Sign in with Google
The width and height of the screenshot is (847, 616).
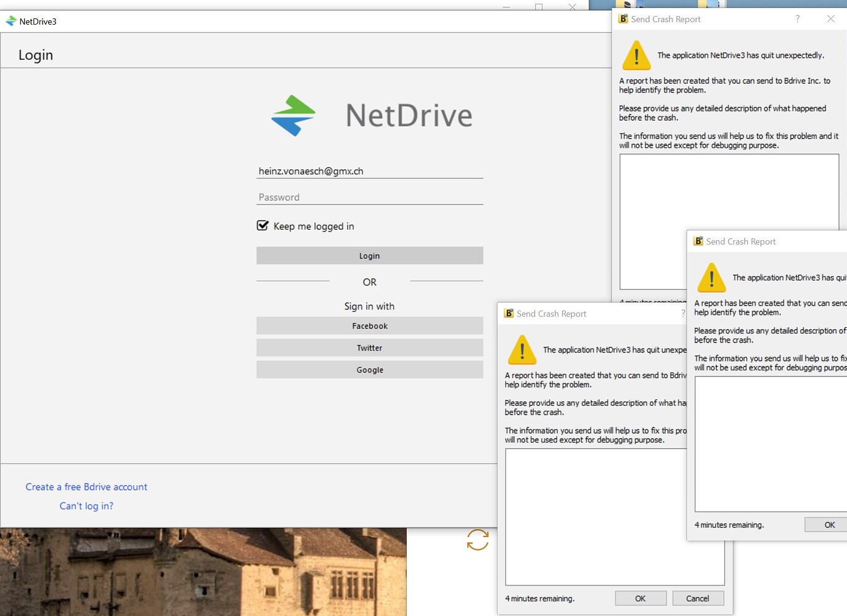[369, 369]
